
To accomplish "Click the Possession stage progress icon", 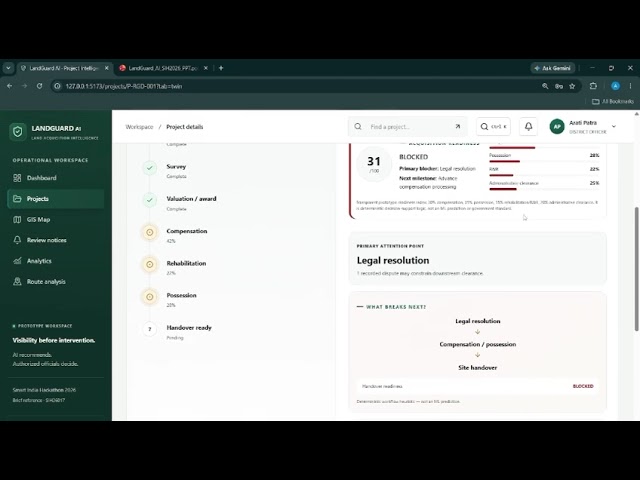I will coord(150,297).
